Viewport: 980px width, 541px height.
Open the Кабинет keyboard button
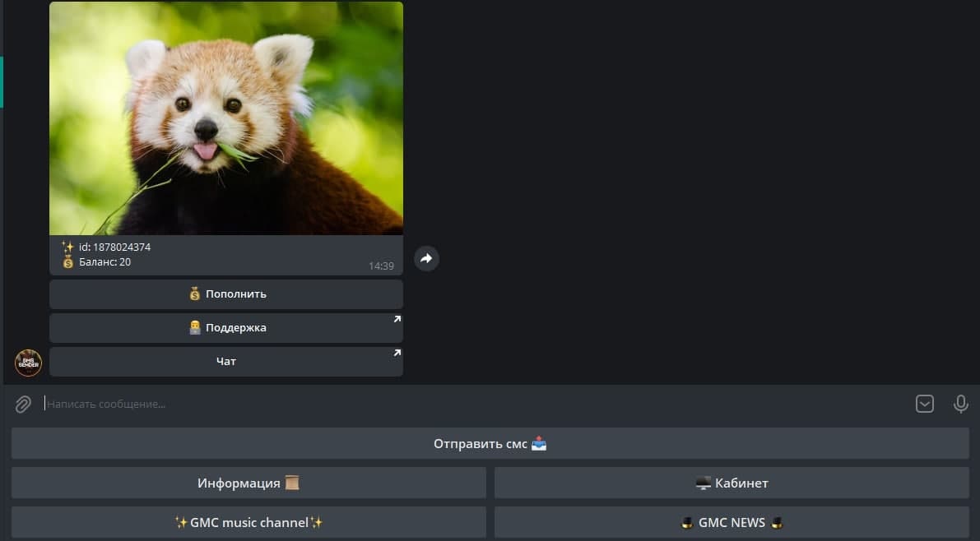732,483
